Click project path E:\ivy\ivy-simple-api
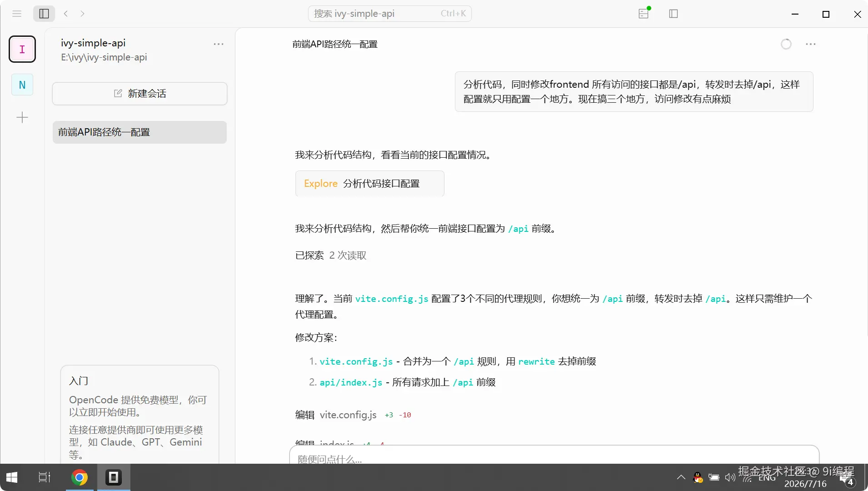 [x=104, y=57]
